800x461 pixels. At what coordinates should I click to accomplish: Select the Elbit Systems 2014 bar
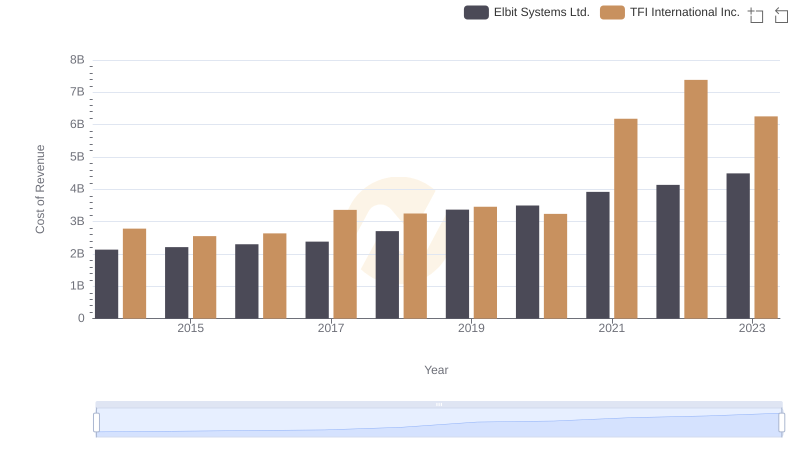[107, 284]
